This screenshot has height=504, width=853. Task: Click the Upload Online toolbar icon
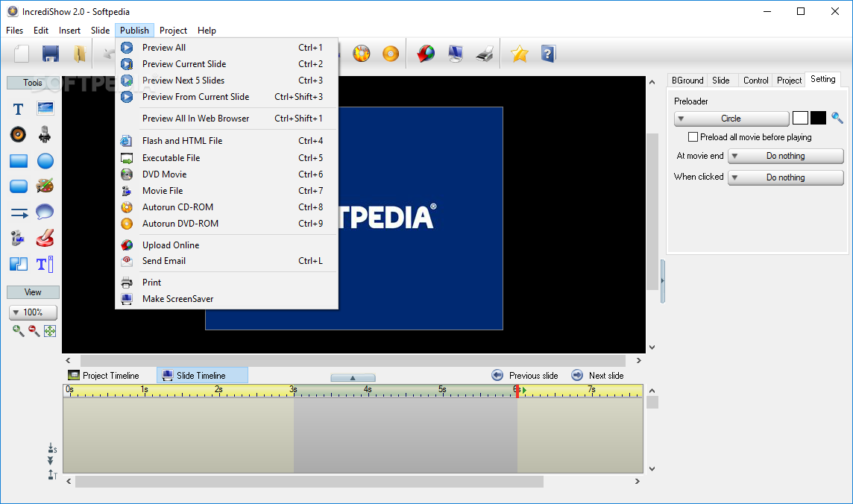click(426, 53)
